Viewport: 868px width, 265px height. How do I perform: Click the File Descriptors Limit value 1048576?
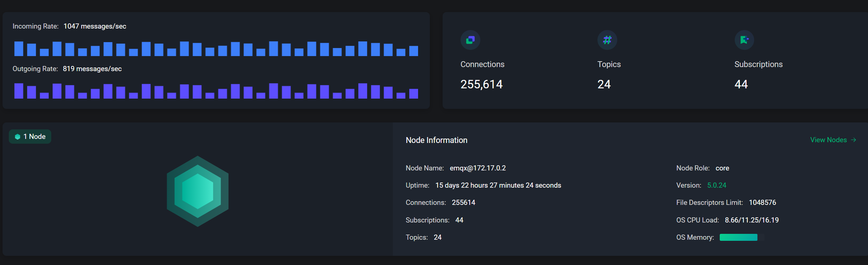(762, 203)
